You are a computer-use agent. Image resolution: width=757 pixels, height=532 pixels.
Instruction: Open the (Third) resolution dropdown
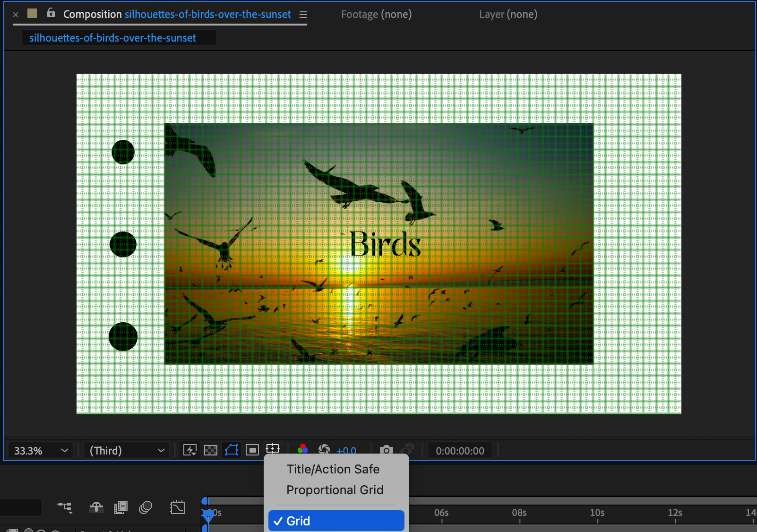pos(127,451)
